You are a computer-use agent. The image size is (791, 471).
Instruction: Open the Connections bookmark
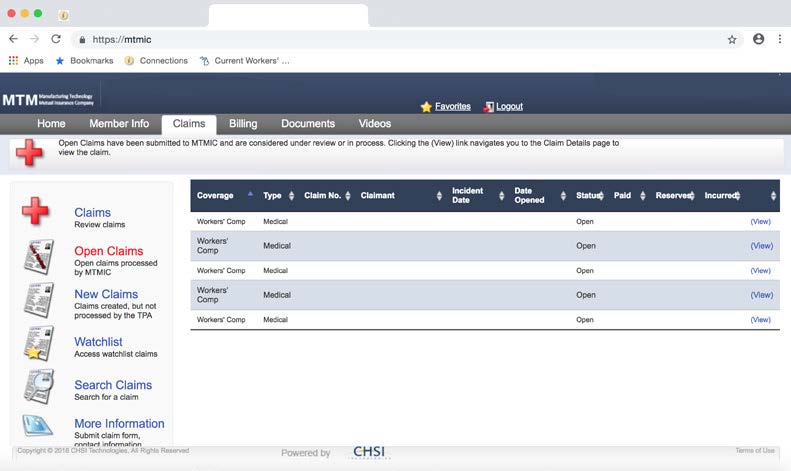(x=156, y=61)
